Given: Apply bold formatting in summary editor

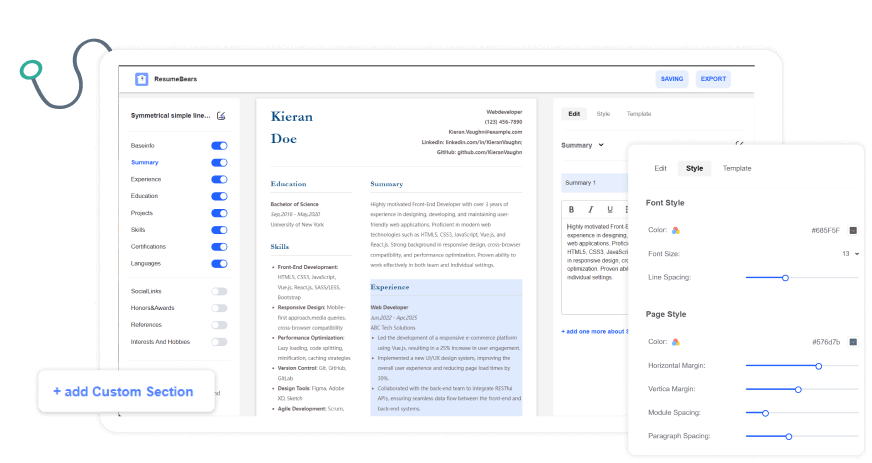Looking at the screenshot, I should tap(572, 210).
